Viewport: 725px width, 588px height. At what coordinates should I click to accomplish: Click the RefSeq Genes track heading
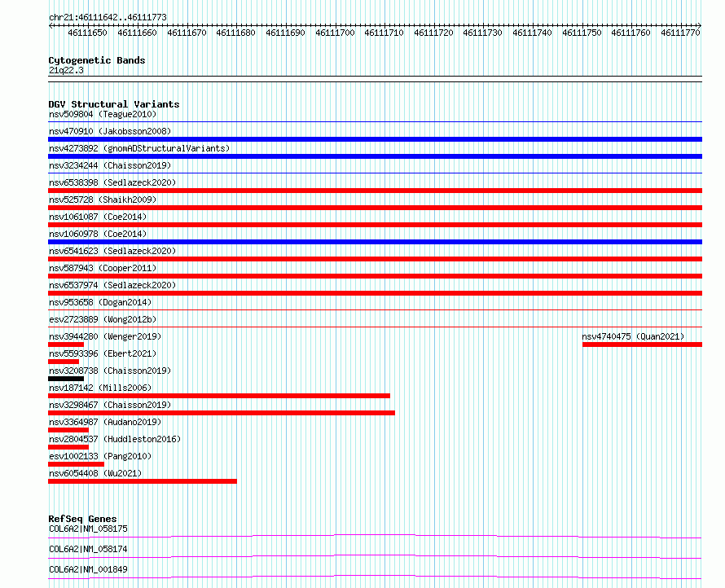click(x=82, y=519)
